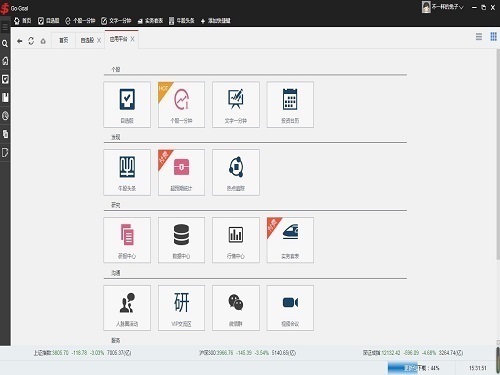Click the Shenzhen index ticker in status bar
Image resolution: width=500 pixels, height=375 pixels.
[x=413, y=353]
